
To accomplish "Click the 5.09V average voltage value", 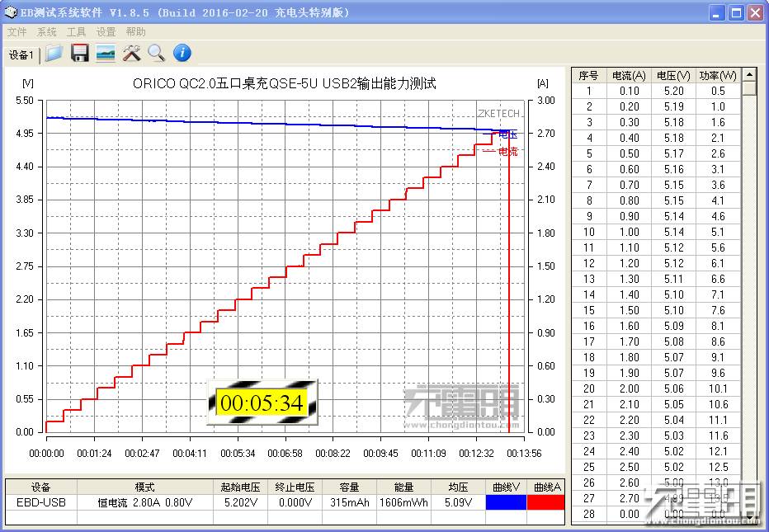I will [x=458, y=502].
